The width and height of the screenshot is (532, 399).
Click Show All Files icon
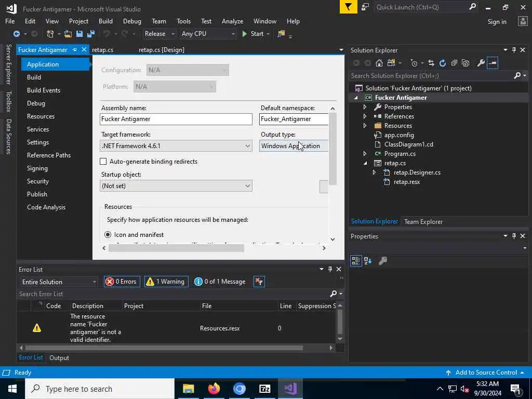pos(465,63)
